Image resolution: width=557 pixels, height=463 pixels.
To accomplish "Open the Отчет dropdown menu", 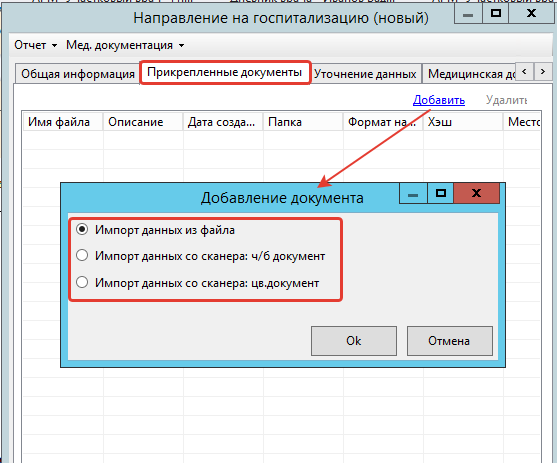I will 36,45.
